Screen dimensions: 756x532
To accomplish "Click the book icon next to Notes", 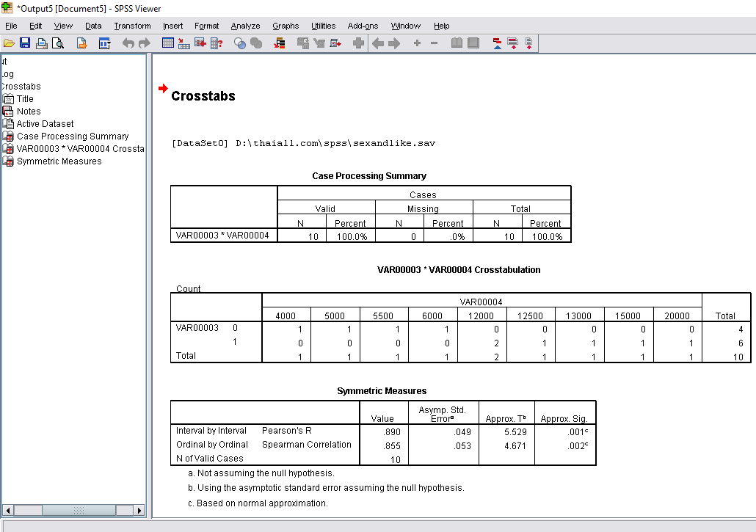I will tap(9, 112).
